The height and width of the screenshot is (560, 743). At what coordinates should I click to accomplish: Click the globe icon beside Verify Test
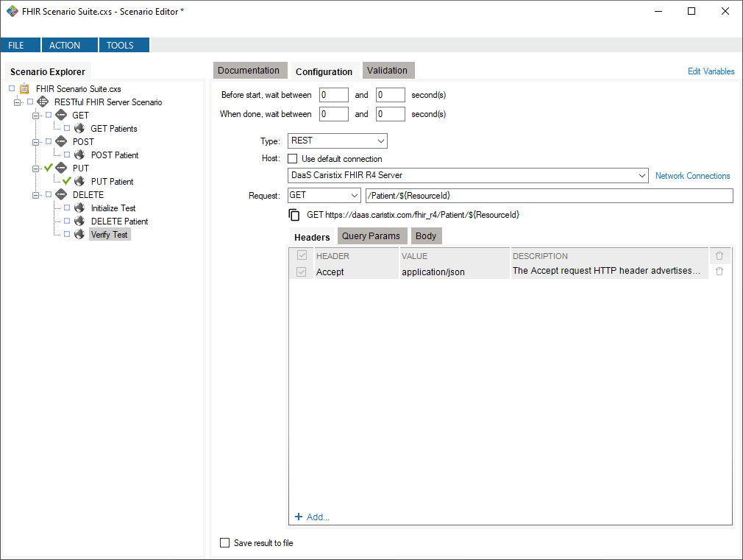tap(79, 234)
